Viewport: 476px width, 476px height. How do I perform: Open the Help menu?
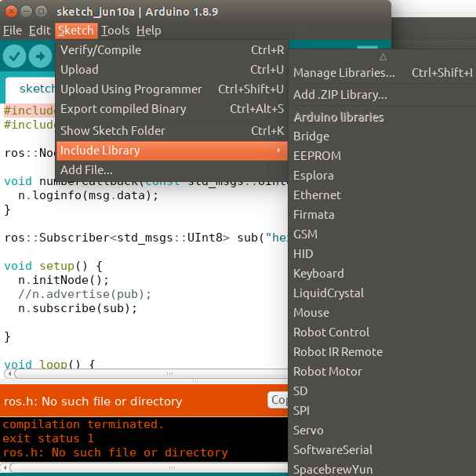click(x=148, y=31)
